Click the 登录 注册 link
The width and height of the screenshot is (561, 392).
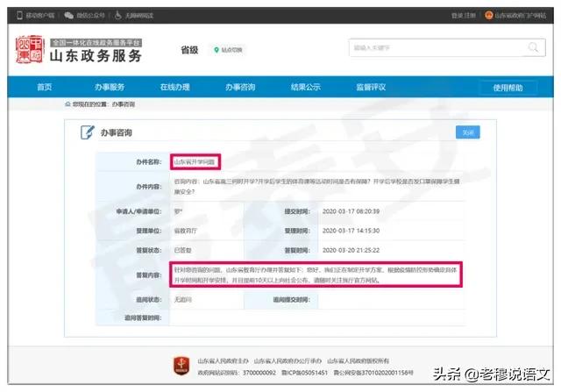462,15
